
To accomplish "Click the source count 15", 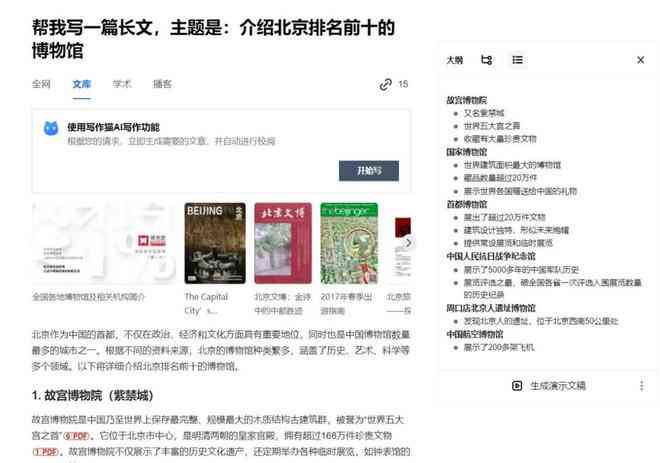I will 403,84.
